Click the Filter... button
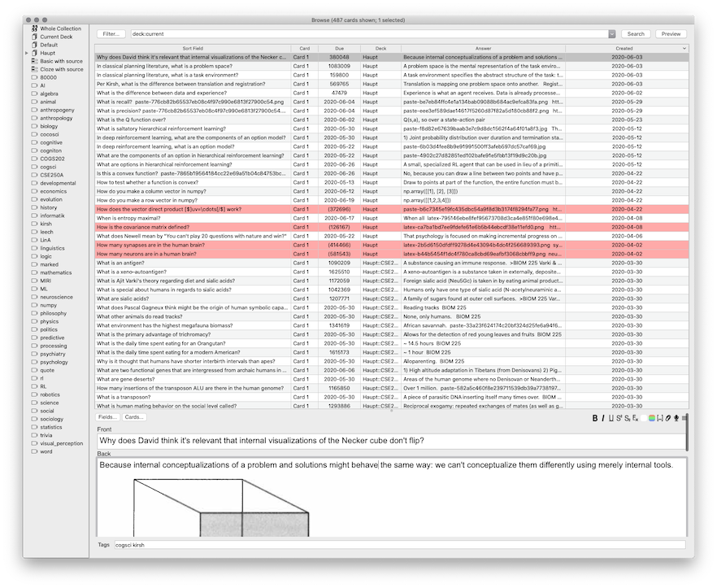 pyautogui.click(x=111, y=34)
